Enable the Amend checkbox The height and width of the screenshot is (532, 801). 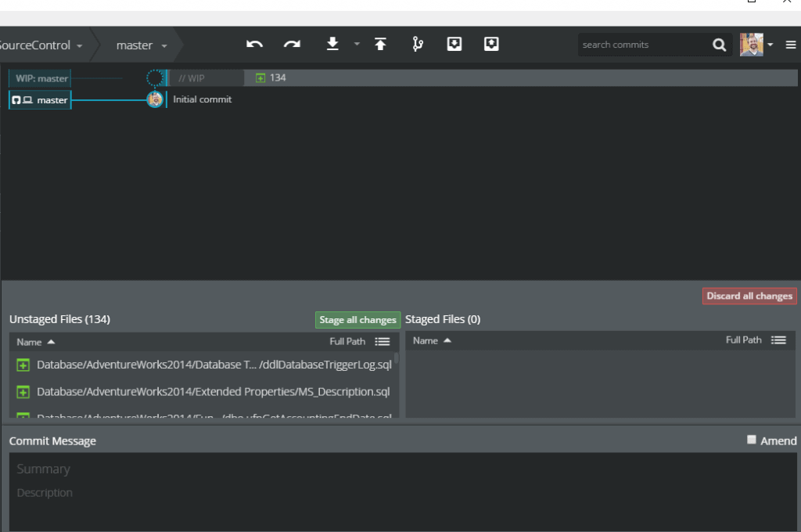[x=752, y=440]
